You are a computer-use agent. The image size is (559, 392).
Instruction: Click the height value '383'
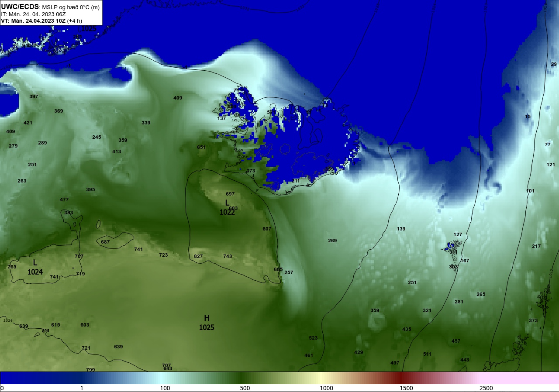click(69, 213)
